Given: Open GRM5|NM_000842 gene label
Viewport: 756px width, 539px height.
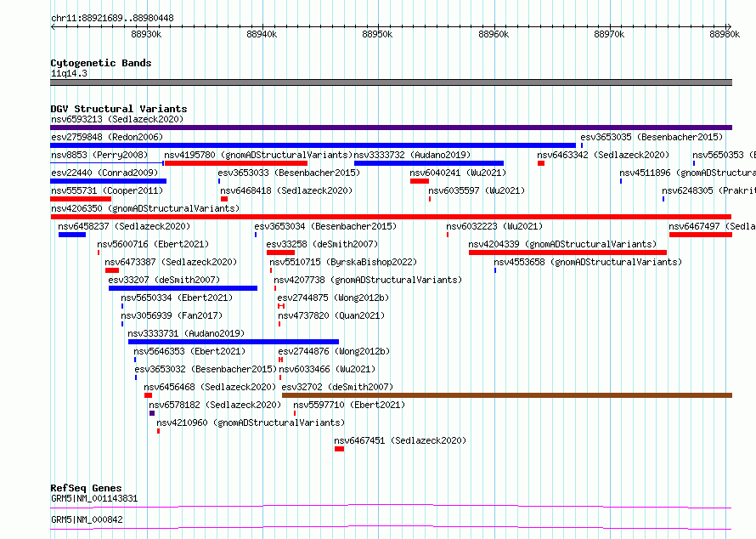Looking at the screenshot, I should tap(87, 519).
